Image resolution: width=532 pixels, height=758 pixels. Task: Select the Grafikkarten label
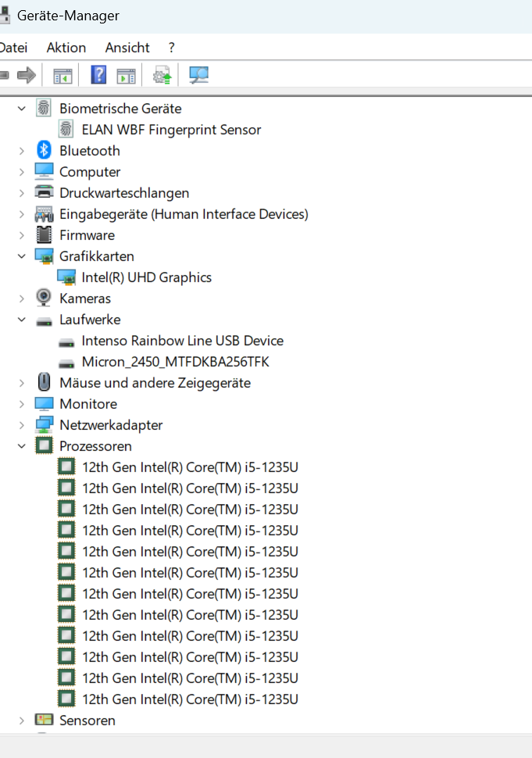(x=97, y=256)
